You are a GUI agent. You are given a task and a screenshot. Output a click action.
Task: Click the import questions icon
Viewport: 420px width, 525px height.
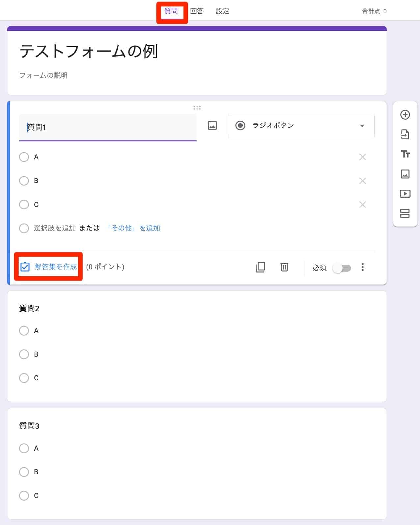(405, 134)
